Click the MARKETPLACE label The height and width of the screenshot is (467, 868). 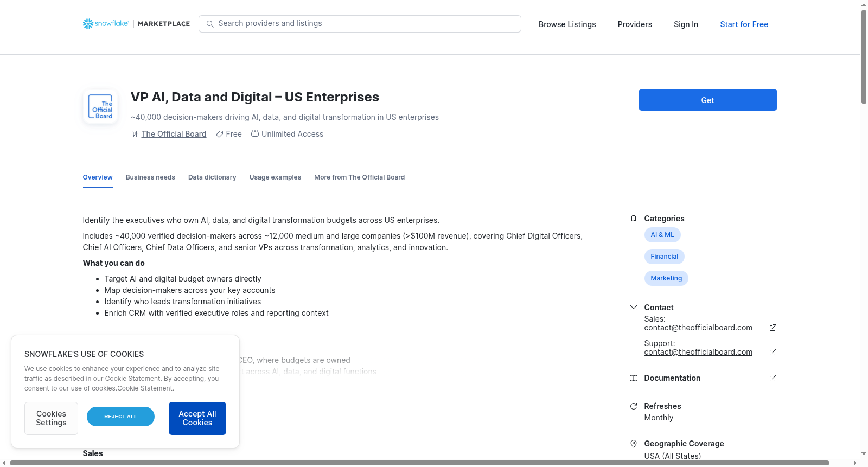(164, 24)
